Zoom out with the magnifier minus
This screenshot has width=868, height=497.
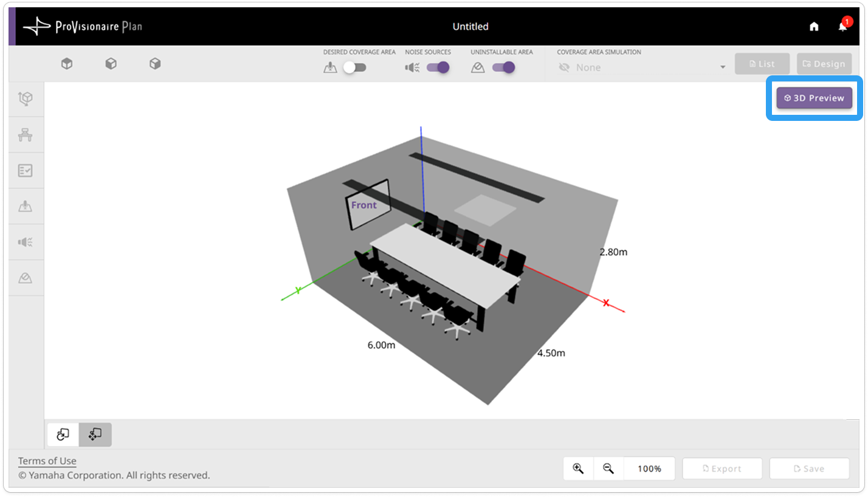click(x=608, y=468)
